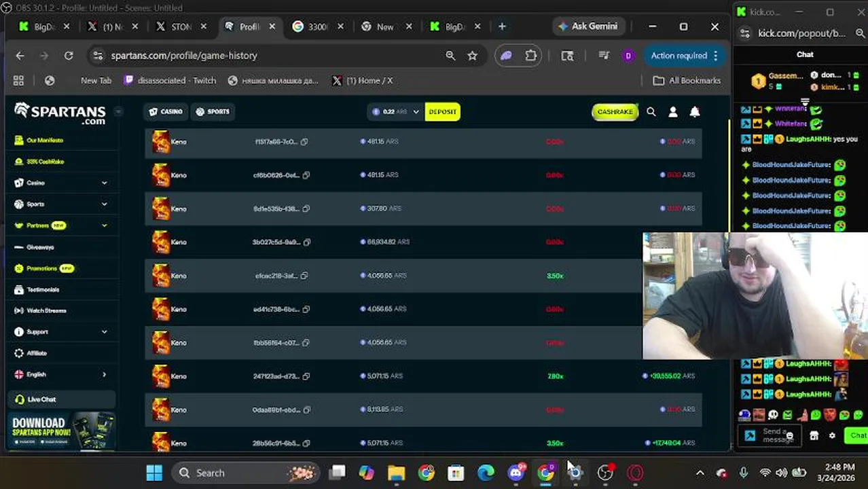The height and width of the screenshot is (489, 868).
Task: Open 33% CashRake sidebar link
Action: pyautogui.click(x=45, y=162)
